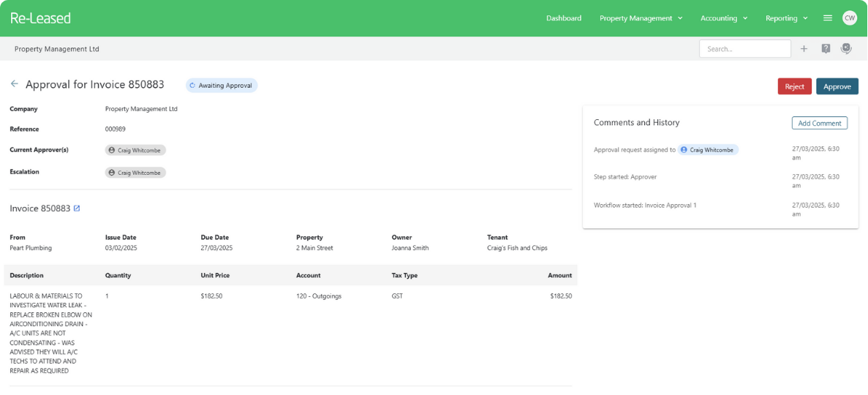Viewport: 868px width, 395px height.
Task: Click the plus add icon in toolbar
Action: point(804,49)
